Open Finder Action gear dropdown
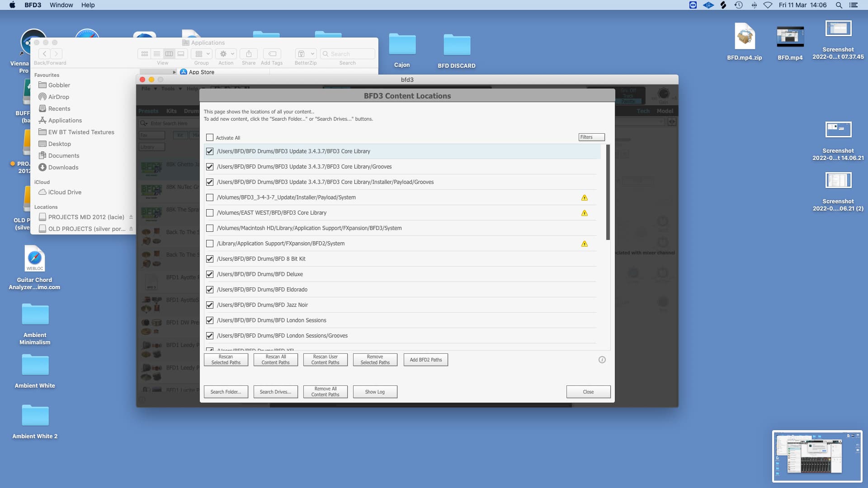Image resolution: width=868 pixels, height=488 pixels. click(x=226, y=54)
